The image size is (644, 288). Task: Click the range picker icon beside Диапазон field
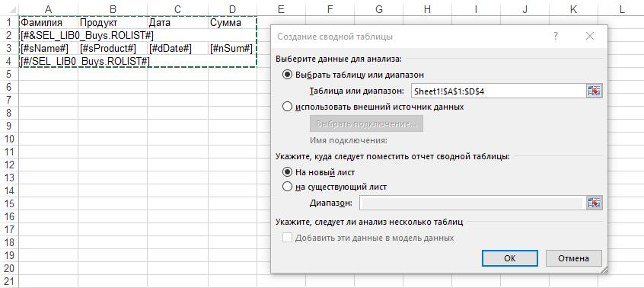(x=594, y=203)
